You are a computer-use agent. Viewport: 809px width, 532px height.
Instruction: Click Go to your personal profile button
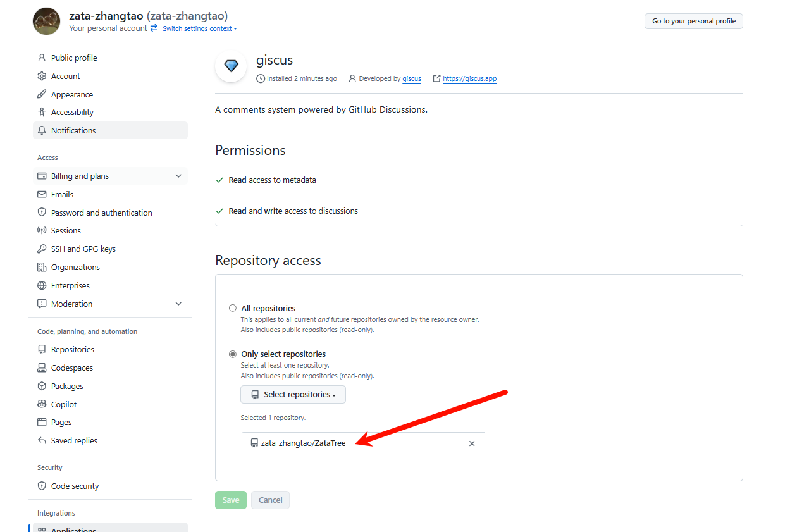[694, 21]
